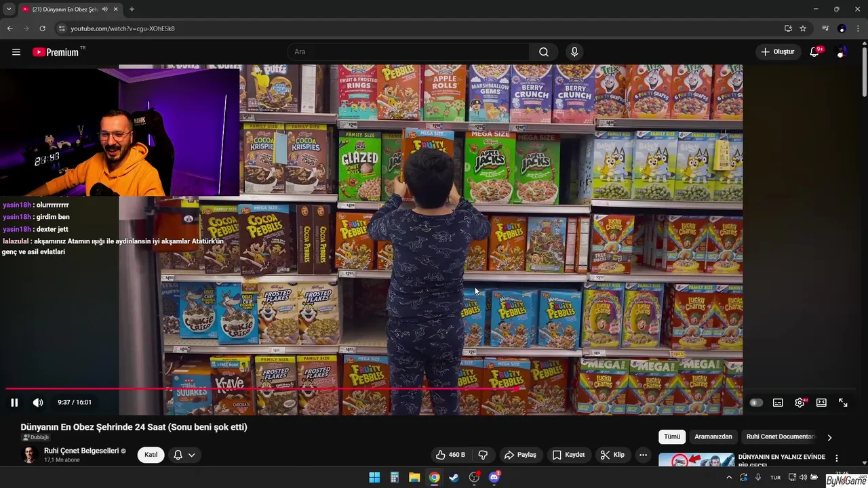Save video with Kaydet button
Screen dimensions: 868x488
click(568, 455)
